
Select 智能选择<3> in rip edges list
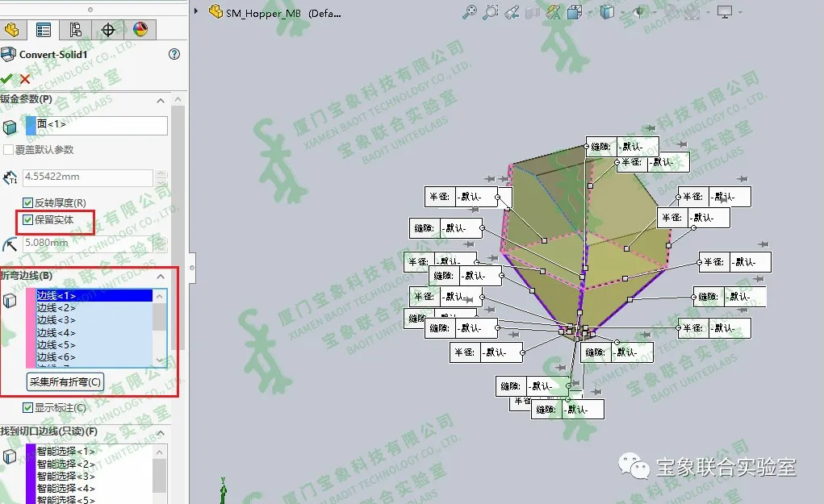tap(94, 476)
